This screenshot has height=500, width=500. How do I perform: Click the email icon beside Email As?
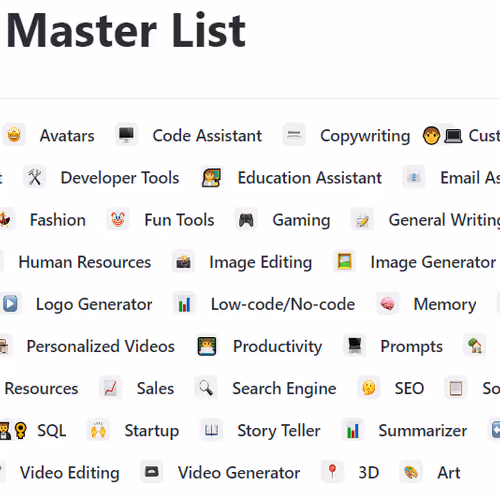[413, 177]
